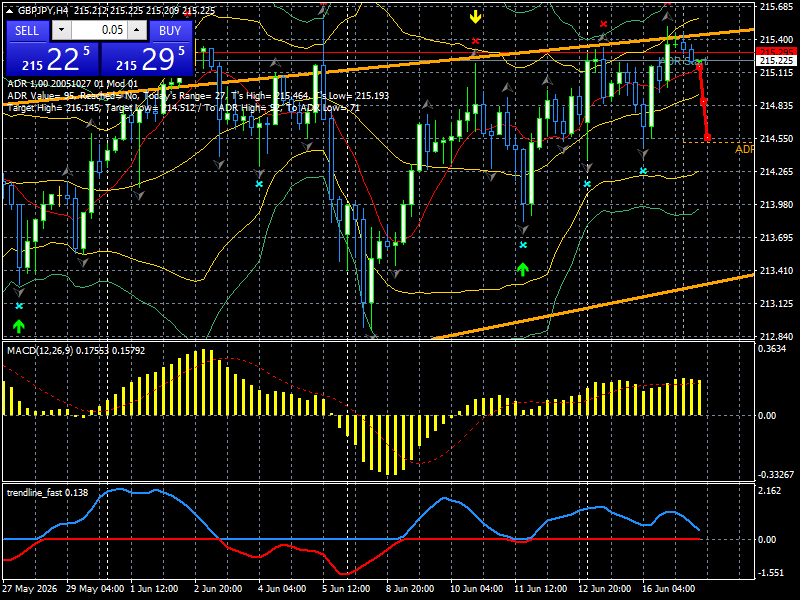
Task: Select green up arrow near 11 Jun
Action: pyautogui.click(x=522, y=269)
